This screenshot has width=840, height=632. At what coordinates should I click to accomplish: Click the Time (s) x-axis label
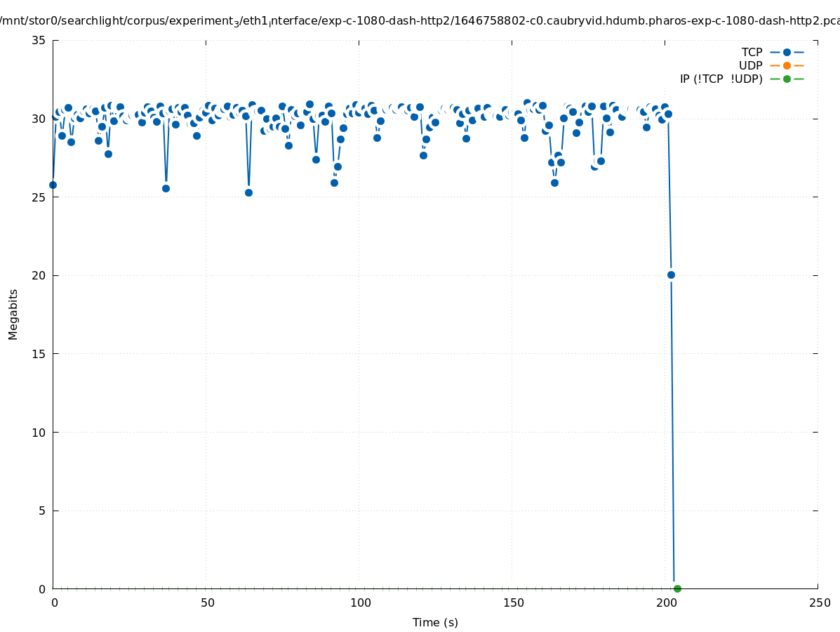click(x=435, y=622)
